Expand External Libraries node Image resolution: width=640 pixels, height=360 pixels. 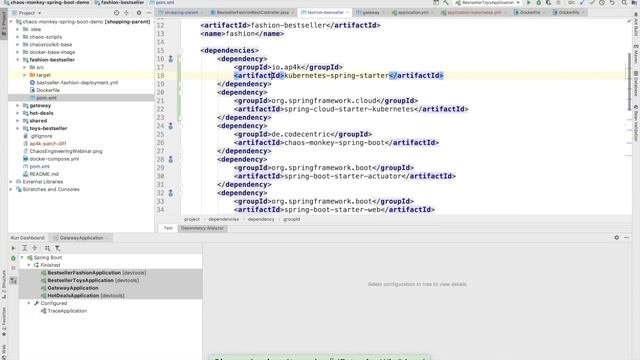coord(11,182)
